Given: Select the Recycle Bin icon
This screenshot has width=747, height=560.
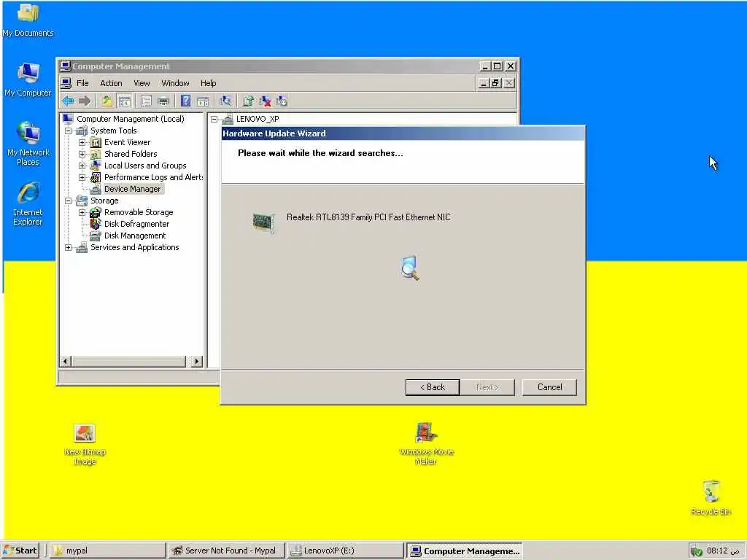Looking at the screenshot, I should coord(711,497).
